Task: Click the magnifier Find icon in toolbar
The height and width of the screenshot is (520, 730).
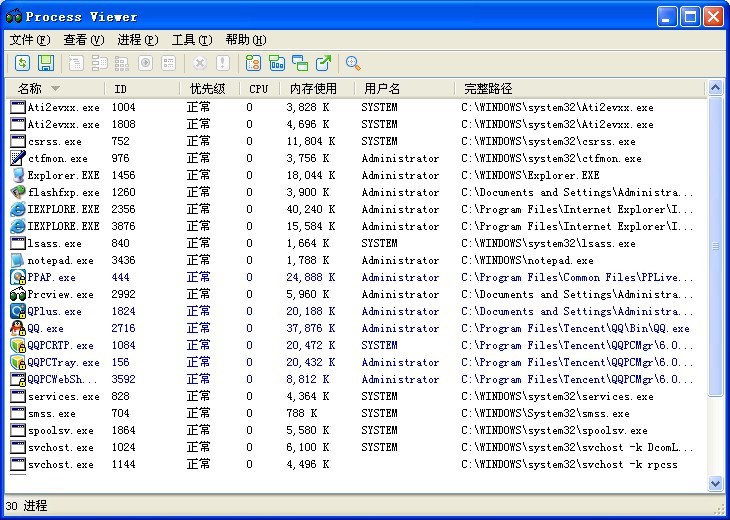Action: coord(353,63)
